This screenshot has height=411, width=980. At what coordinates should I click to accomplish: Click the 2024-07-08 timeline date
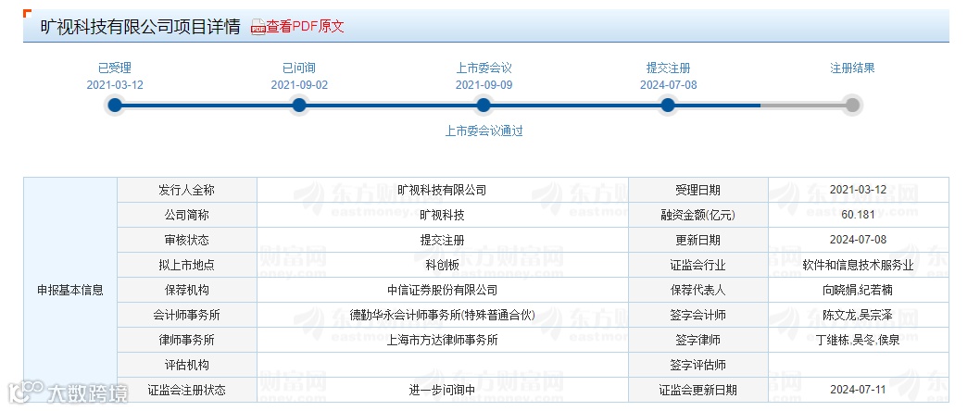point(668,85)
